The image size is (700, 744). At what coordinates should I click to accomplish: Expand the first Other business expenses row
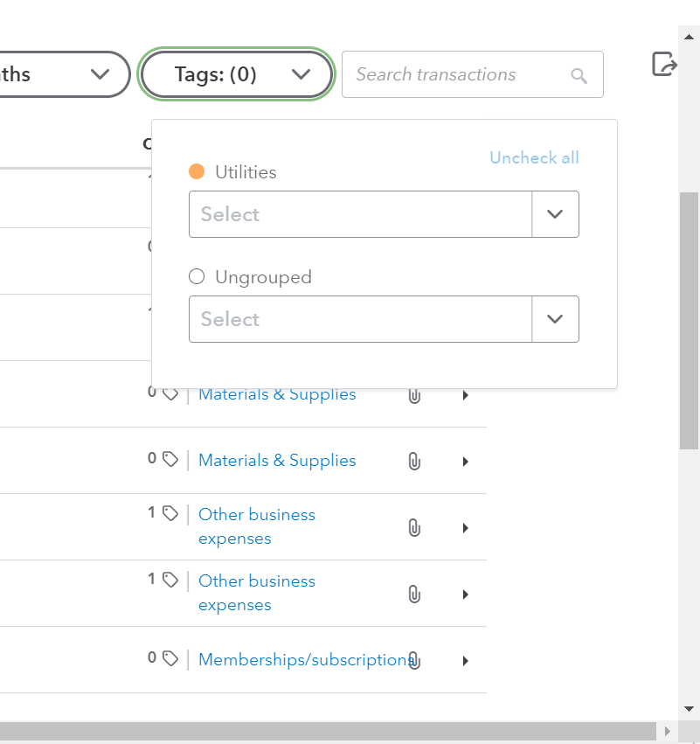coord(465,528)
